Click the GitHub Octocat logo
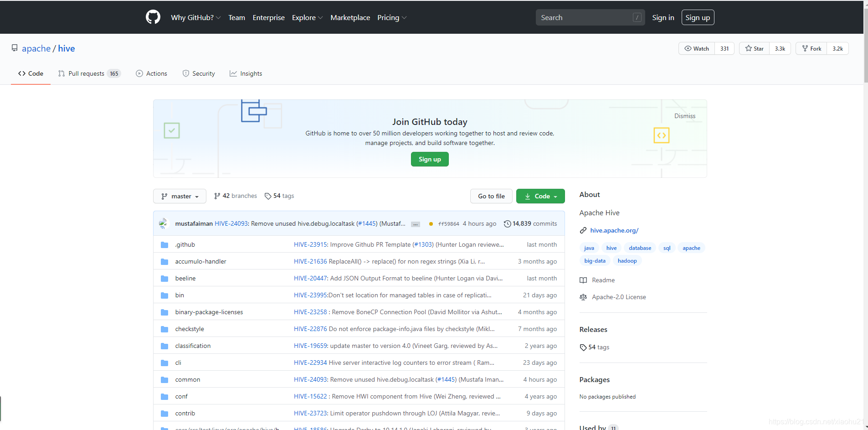Screen dimensions: 868x430 (153, 17)
